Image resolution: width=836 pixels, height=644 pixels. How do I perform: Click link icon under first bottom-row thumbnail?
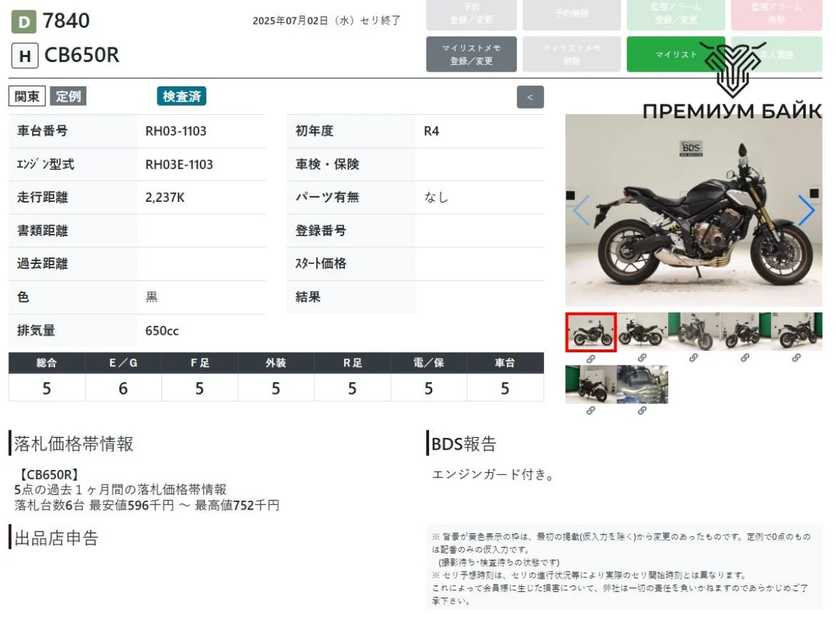pos(590,411)
